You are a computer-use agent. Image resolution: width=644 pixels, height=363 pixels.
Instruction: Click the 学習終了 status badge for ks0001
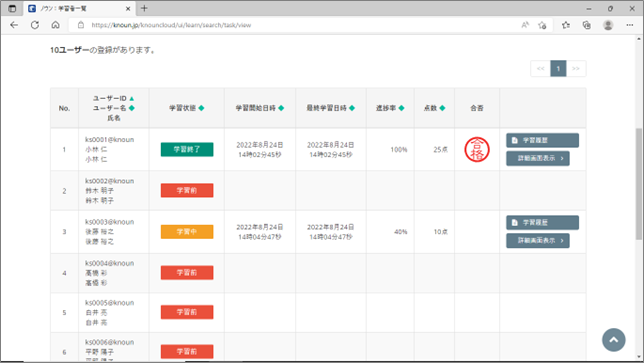187,149
